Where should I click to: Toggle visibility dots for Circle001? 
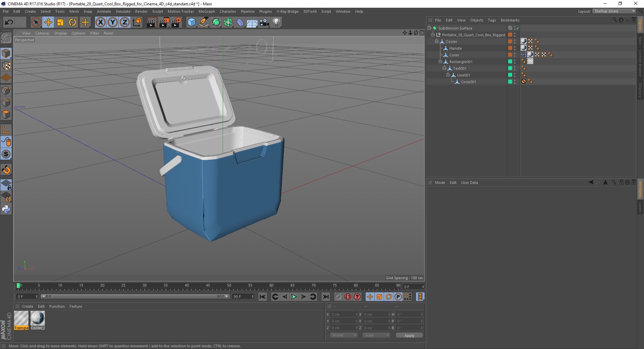tap(515, 82)
